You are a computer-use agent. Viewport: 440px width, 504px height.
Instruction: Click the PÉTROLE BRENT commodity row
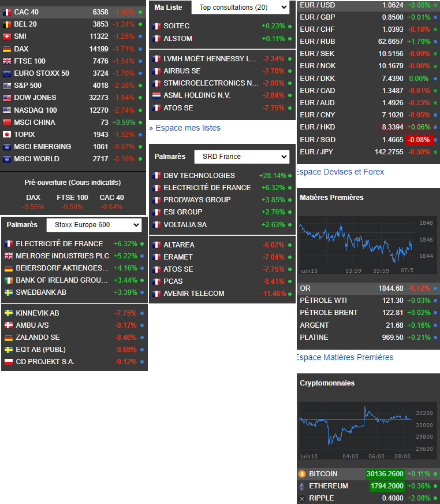368,313
